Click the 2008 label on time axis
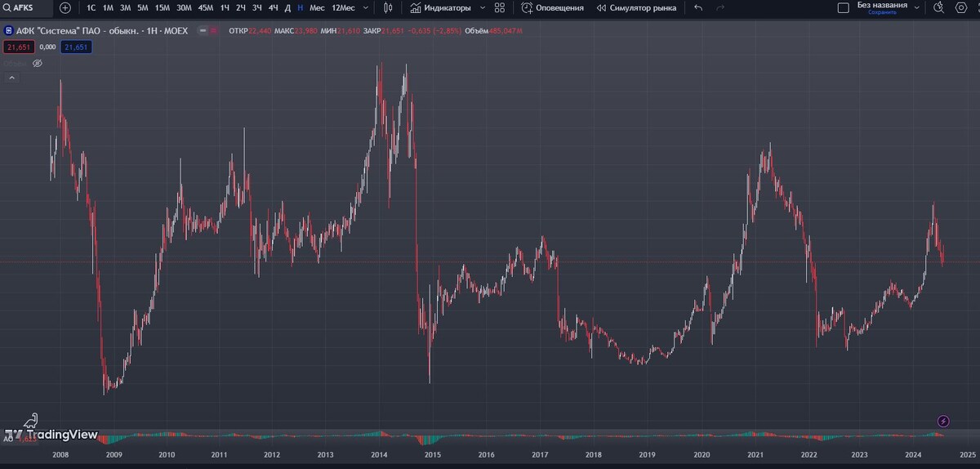 point(60,454)
